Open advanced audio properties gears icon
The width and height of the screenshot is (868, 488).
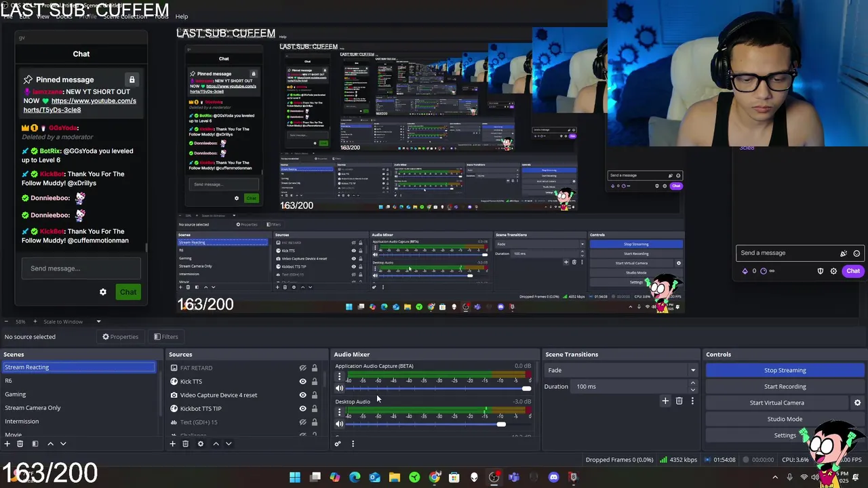click(x=338, y=444)
